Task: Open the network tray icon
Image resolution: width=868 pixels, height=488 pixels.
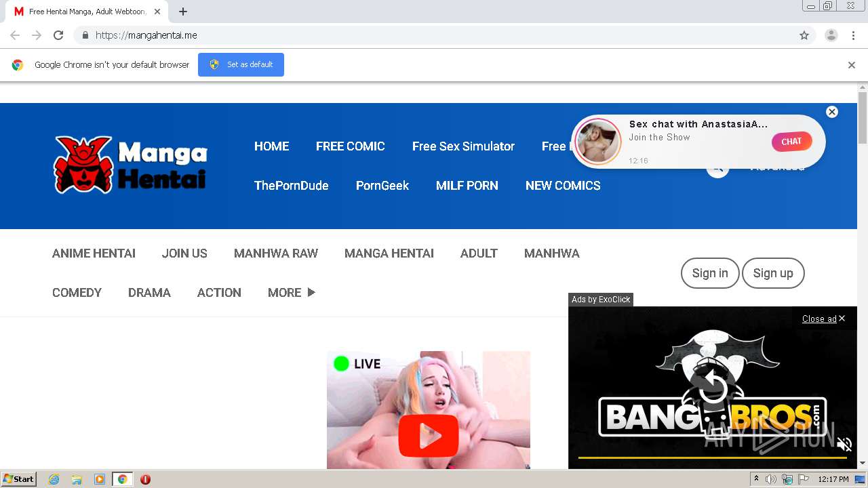Action: pyautogui.click(x=787, y=479)
